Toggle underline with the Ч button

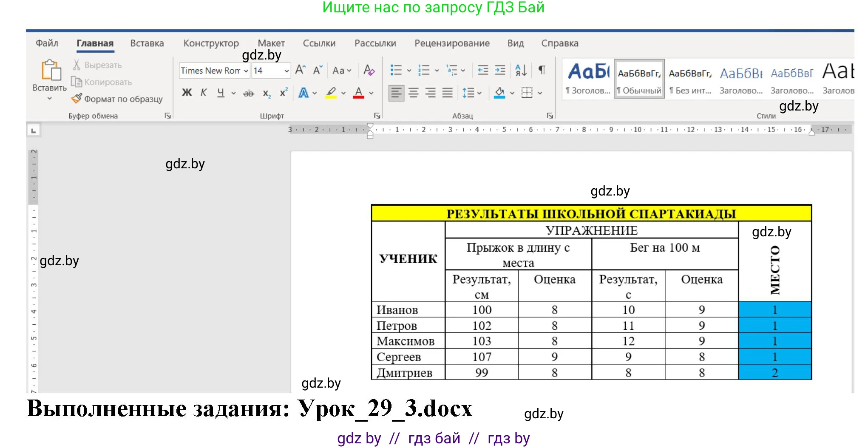[x=220, y=93]
